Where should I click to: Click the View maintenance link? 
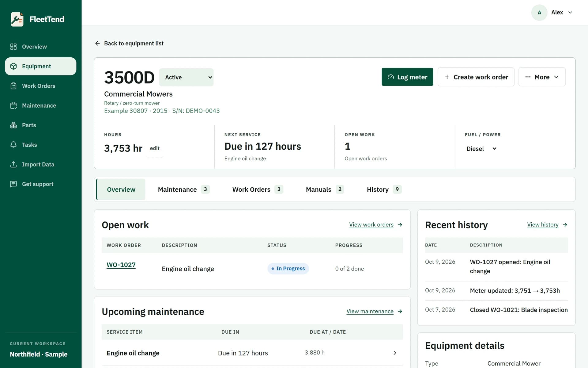370,311
